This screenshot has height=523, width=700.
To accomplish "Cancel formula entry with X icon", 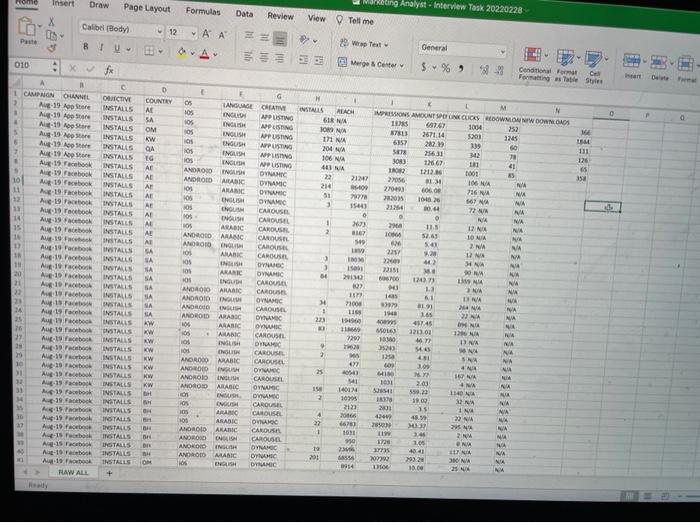I will pos(72,68).
